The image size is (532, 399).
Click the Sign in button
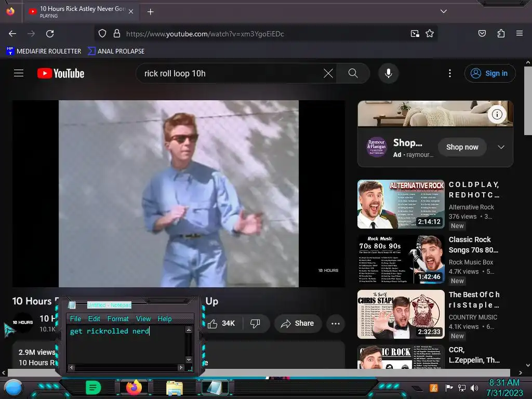(x=490, y=73)
